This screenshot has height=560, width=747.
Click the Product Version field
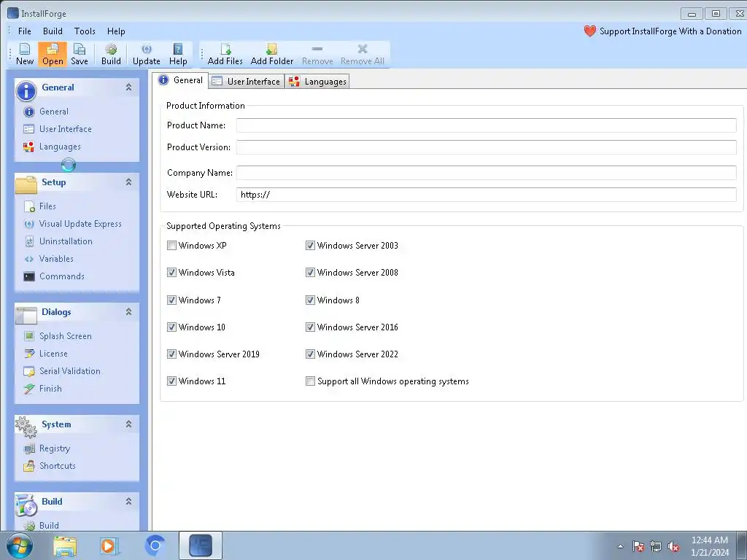[487, 147]
